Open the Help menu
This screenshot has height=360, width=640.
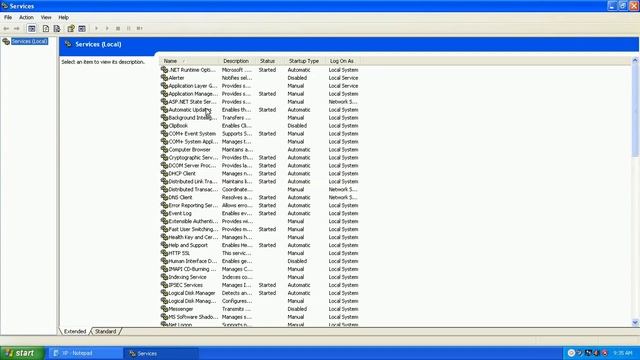63,18
